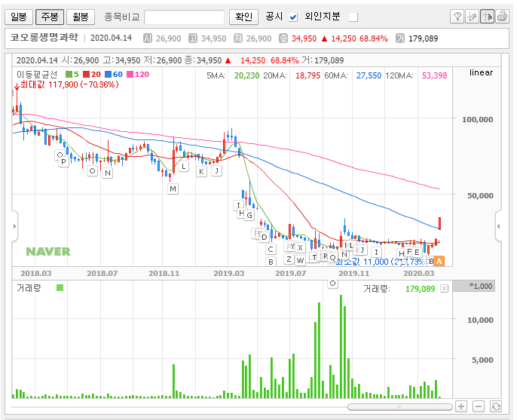Close the 거래량 volume indicator
Viewport: 517px width, 420px height.
(445, 289)
